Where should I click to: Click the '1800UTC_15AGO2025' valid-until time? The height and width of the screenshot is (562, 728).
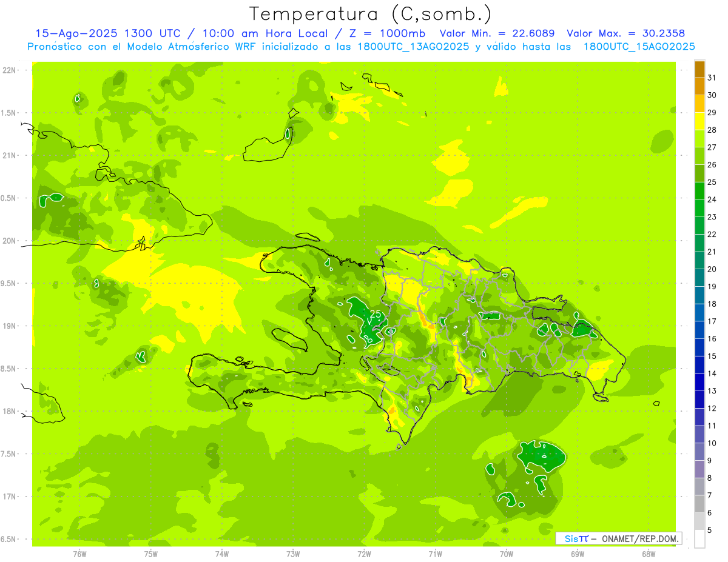pyautogui.click(x=639, y=47)
